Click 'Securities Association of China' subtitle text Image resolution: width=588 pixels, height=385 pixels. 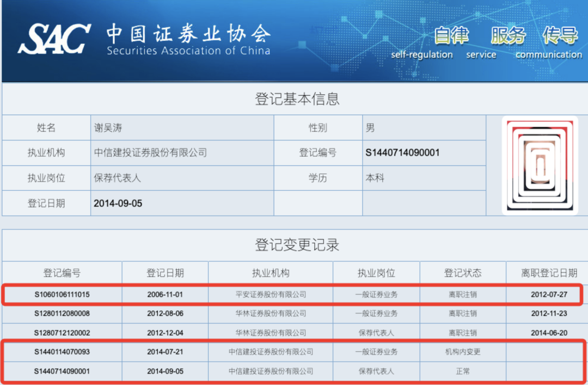coord(188,51)
